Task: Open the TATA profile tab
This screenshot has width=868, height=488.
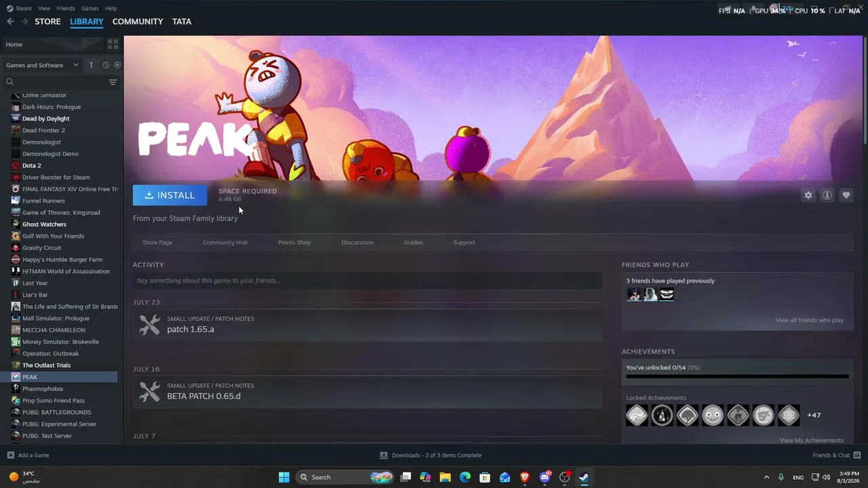Action: click(182, 22)
